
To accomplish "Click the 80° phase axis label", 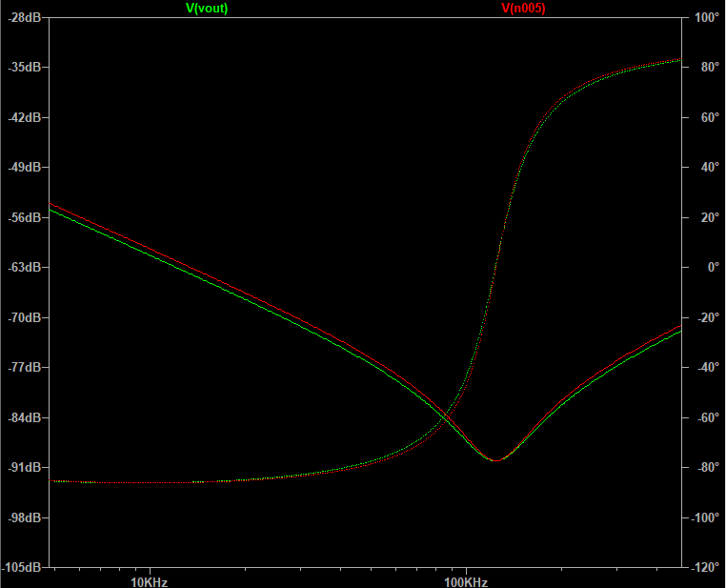I will pyautogui.click(x=710, y=67).
